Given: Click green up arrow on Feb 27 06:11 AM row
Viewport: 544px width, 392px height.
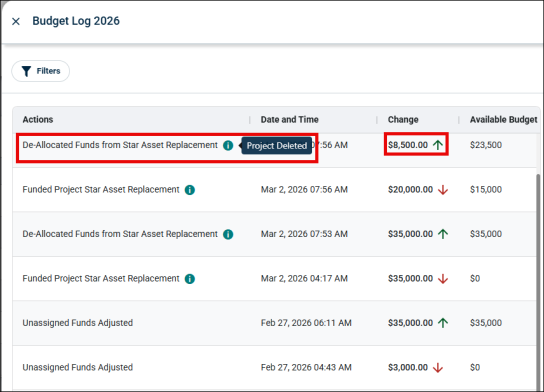Looking at the screenshot, I should [443, 323].
